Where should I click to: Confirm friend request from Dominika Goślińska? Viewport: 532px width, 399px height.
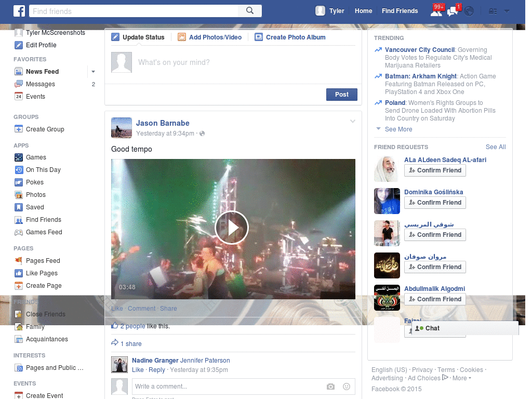tap(435, 203)
